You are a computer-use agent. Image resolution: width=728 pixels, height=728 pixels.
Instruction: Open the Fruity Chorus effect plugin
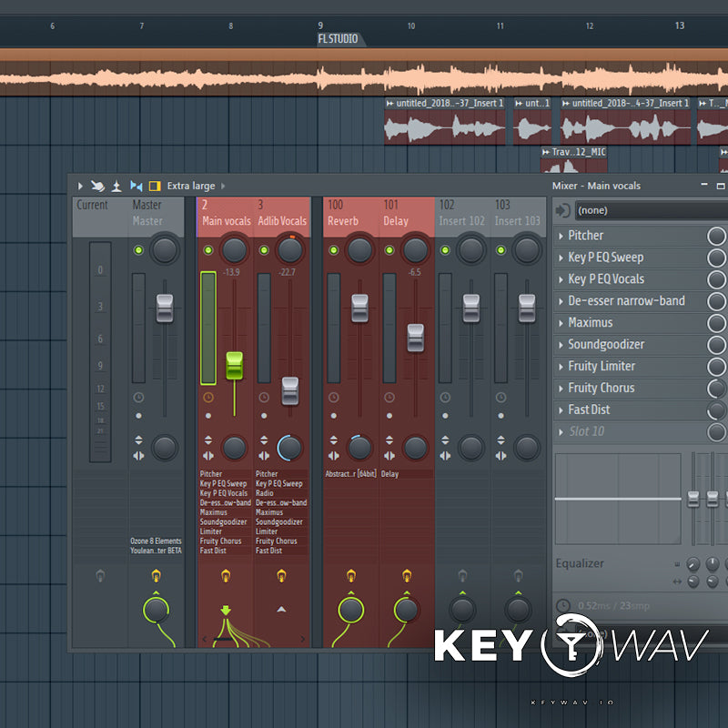602,389
